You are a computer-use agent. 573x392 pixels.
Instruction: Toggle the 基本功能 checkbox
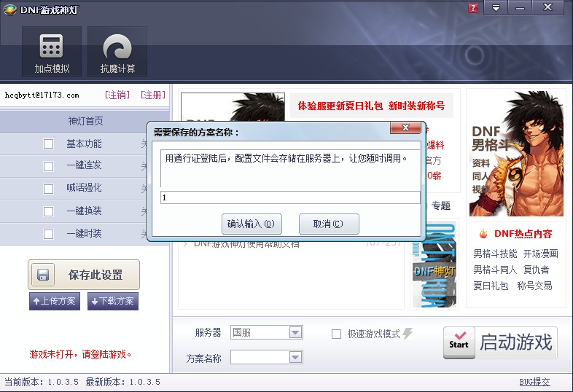[48, 144]
